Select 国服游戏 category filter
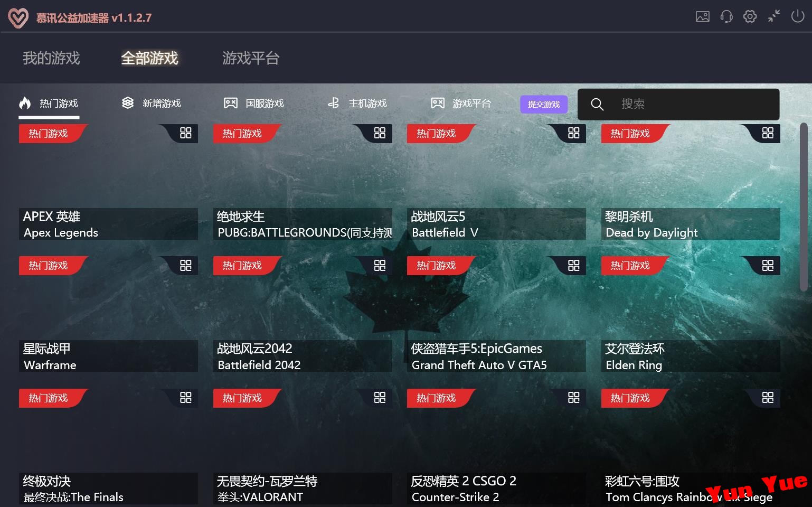 click(254, 104)
